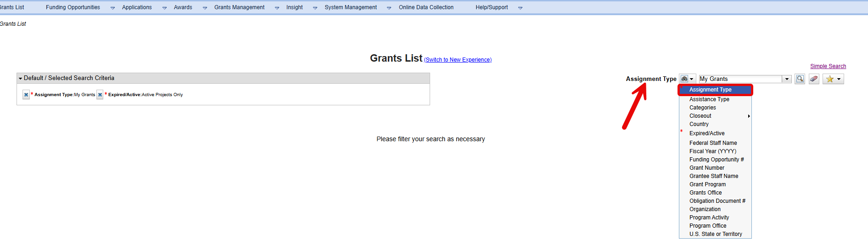868x241 pixels.
Task: Open the star favorites dropdown
Action: click(834, 79)
